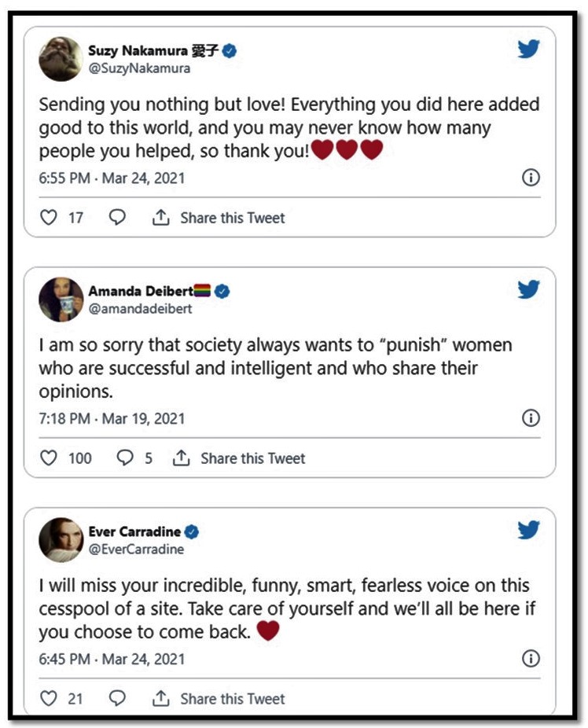This screenshot has width=588, height=728.
Task: Open info icon on Amanda Deibert's tweet
Action: click(531, 418)
